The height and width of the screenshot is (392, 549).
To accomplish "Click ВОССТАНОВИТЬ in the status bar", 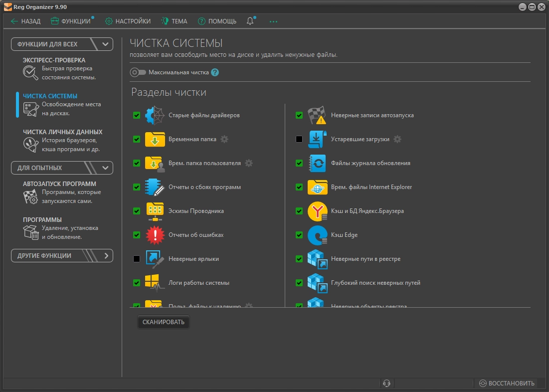I will click(507, 383).
